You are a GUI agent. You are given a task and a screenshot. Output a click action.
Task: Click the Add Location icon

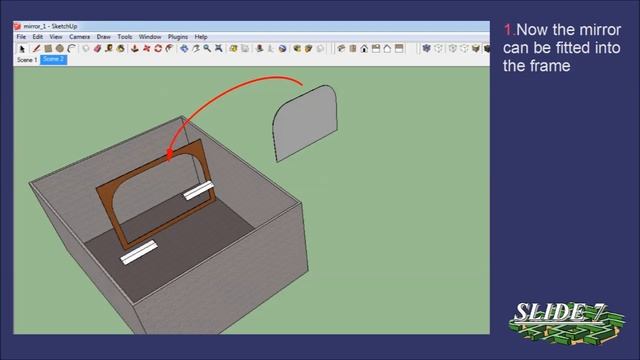233,49
